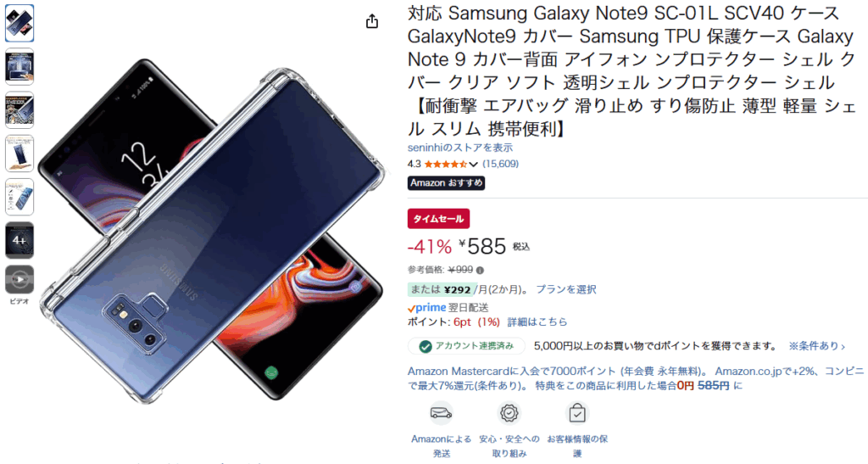The height and width of the screenshot is (464, 868).
Task: Click the share icon above product image
Action: tap(372, 21)
